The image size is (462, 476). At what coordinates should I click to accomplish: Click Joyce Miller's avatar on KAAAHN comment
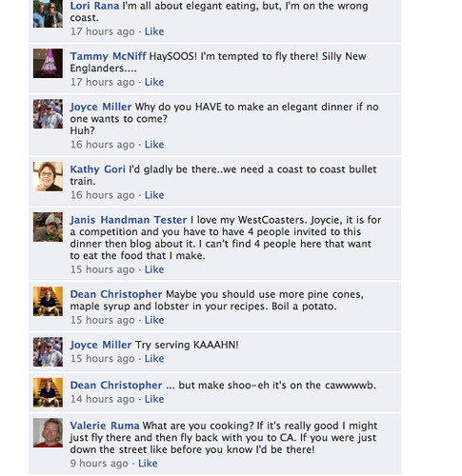pyautogui.click(x=48, y=352)
